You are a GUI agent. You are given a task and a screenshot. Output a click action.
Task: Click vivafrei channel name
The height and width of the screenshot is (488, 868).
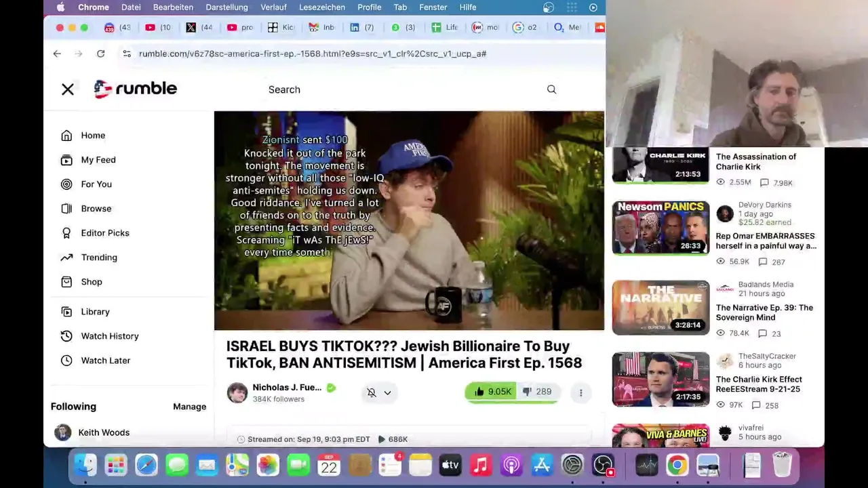751,428
